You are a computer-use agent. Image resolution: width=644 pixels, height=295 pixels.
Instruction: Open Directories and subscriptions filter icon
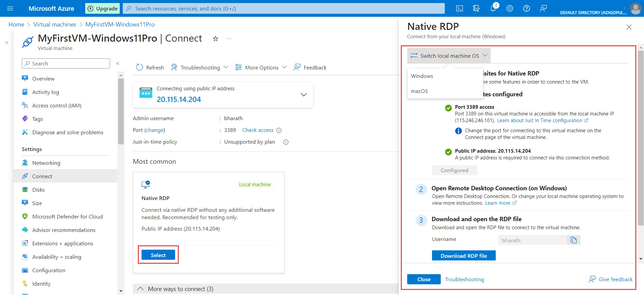[476, 8]
